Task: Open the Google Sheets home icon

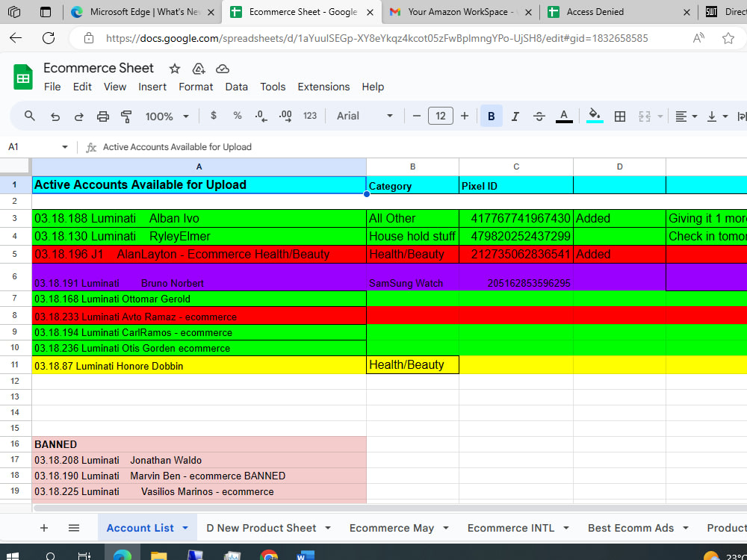Action: [x=23, y=77]
